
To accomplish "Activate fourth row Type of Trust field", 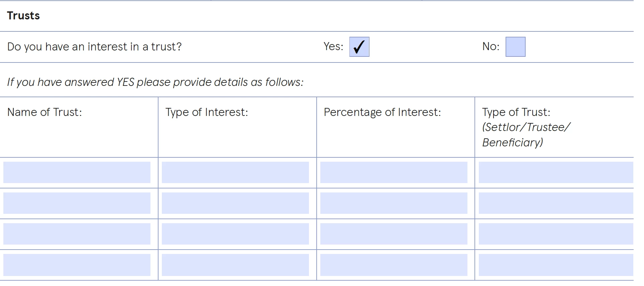I will (556, 265).
